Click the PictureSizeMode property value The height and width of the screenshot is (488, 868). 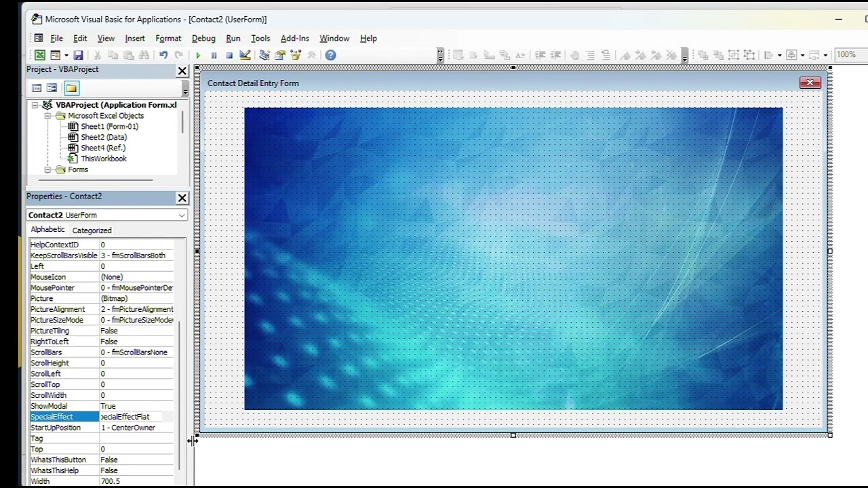pyautogui.click(x=137, y=320)
